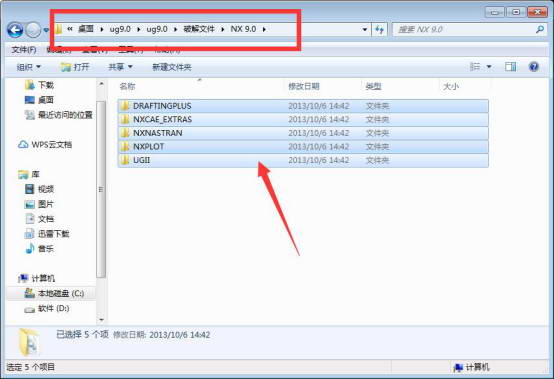Select the 视频 library item
Screen dimensions: 554x379
point(40,189)
